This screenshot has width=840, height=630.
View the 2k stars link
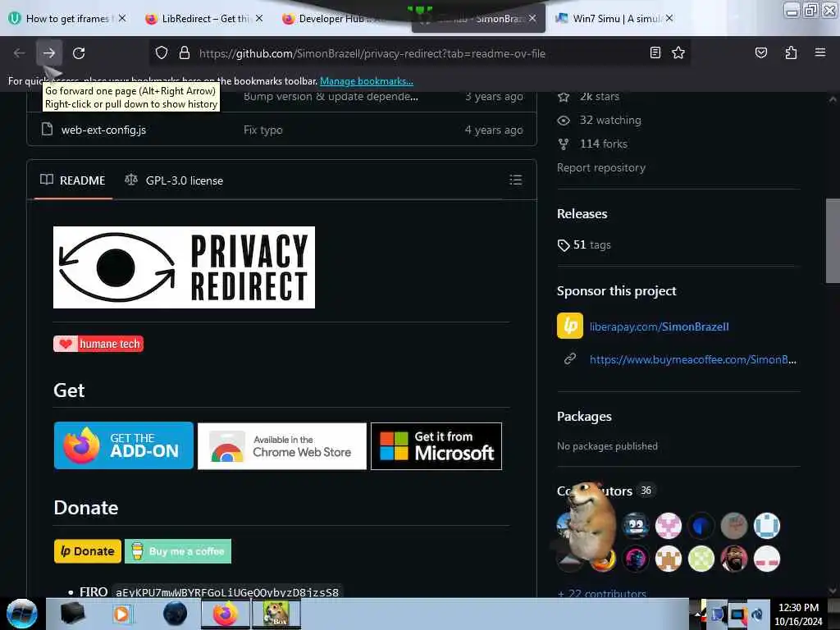coord(588,97)
